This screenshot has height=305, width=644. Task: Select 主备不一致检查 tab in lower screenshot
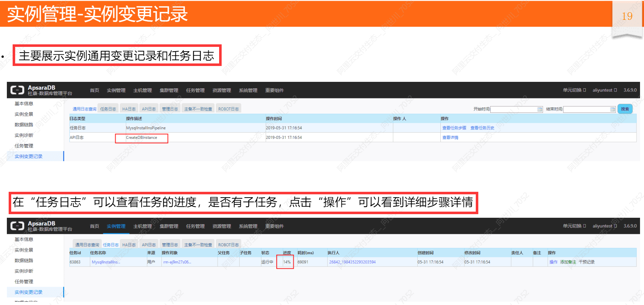coord(198,245)
